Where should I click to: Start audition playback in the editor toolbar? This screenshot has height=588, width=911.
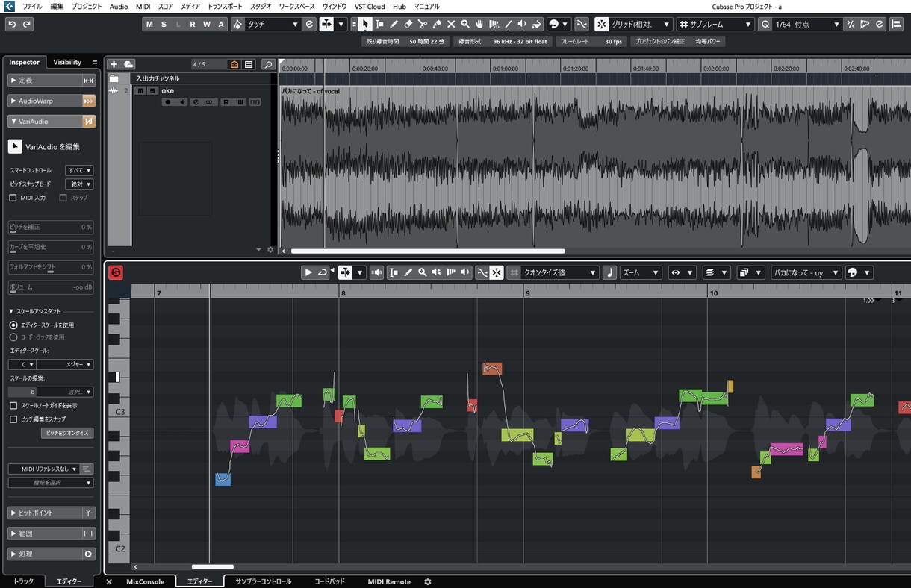[x=308, y=272]
